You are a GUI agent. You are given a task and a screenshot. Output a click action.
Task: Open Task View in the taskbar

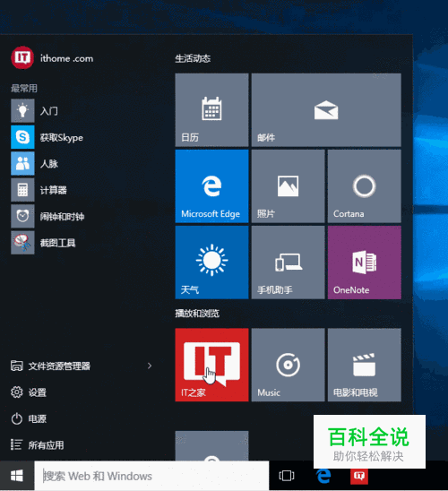tap(287, 476)
